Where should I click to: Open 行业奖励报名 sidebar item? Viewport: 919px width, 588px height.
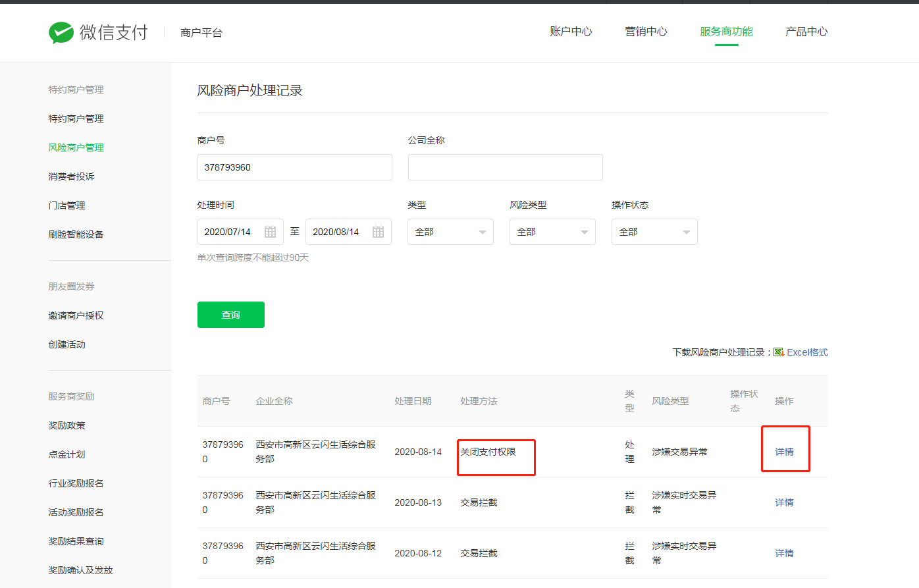coord(76,483)
